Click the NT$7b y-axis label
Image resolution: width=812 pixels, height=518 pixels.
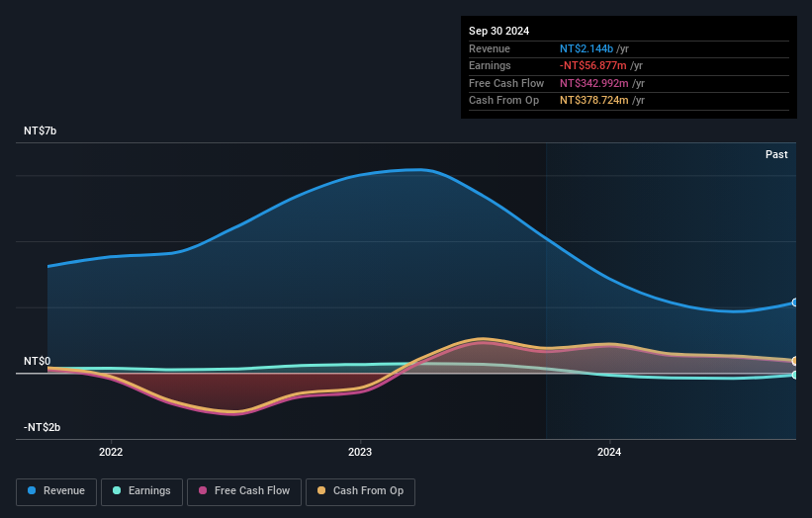(40, 130)
